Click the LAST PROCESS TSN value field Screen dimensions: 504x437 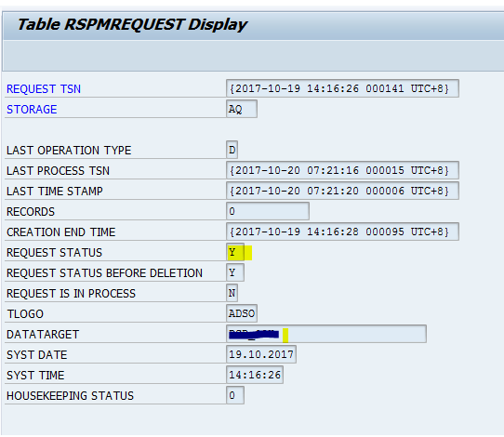(342, 170)
